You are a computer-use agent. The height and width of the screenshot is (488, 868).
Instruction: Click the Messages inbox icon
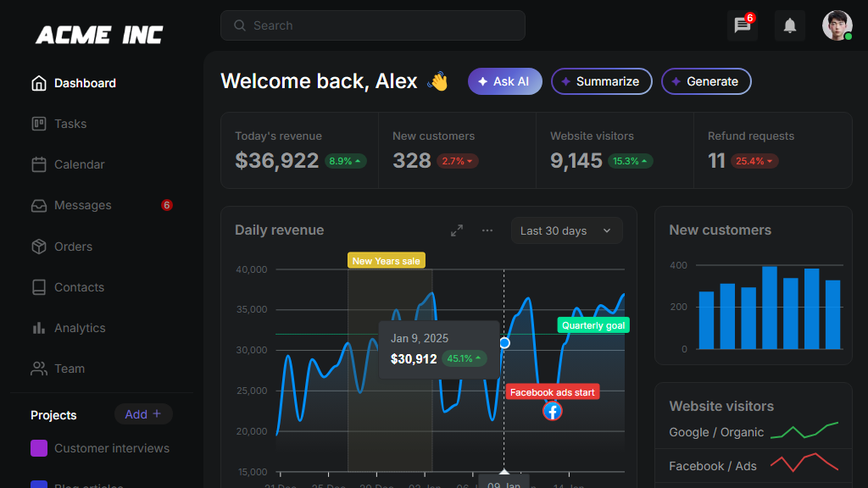point(39,205)
